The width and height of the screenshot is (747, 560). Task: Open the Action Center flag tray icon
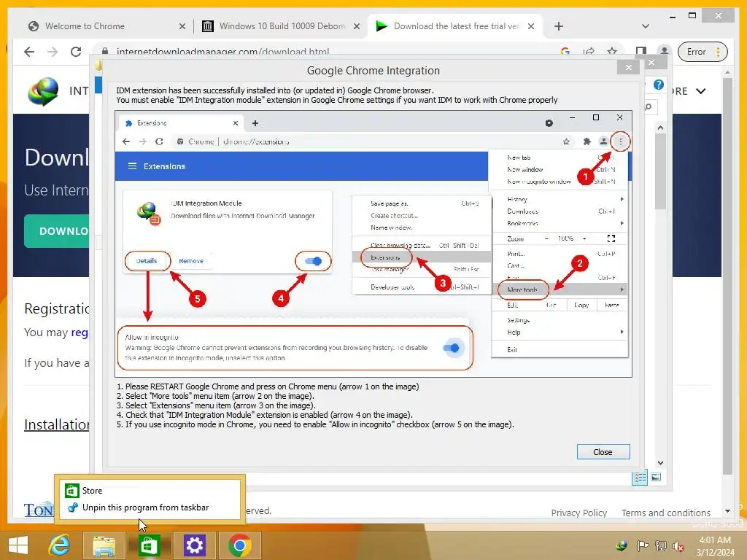(x=643, y=546)
